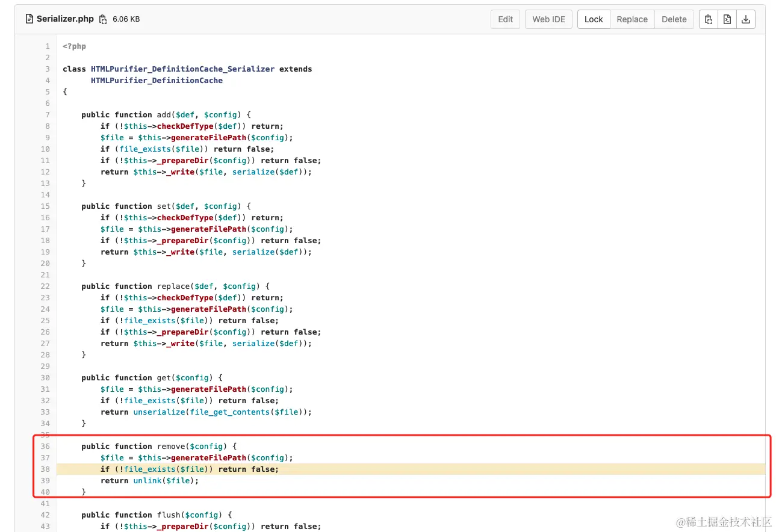Click 'public function replace($def, $config)' line
776x532 pixels.
click(175, 286)
